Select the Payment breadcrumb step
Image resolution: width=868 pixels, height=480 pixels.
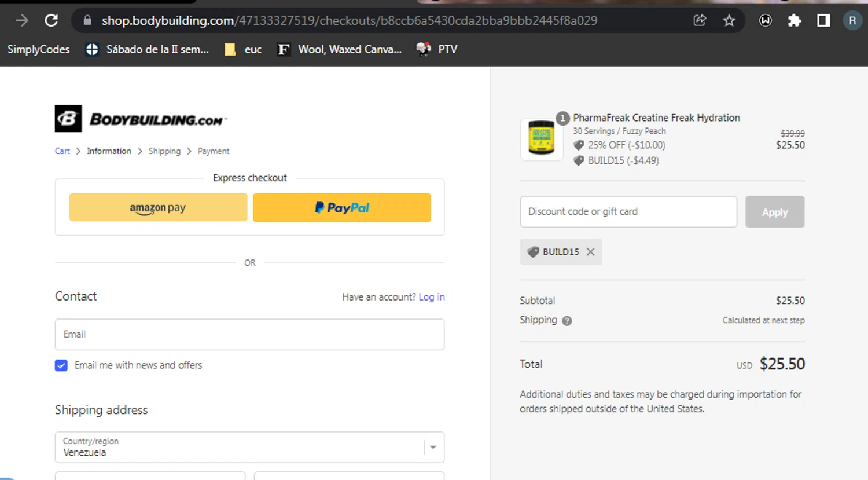[x=214, y=151]
